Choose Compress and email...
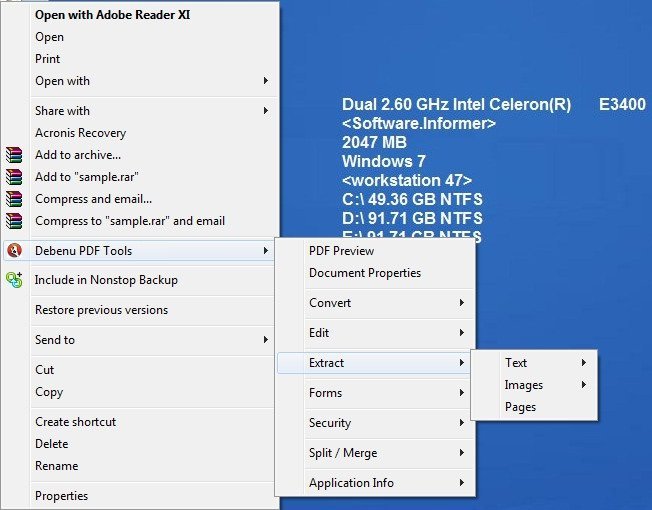 (x=140, y=199)
